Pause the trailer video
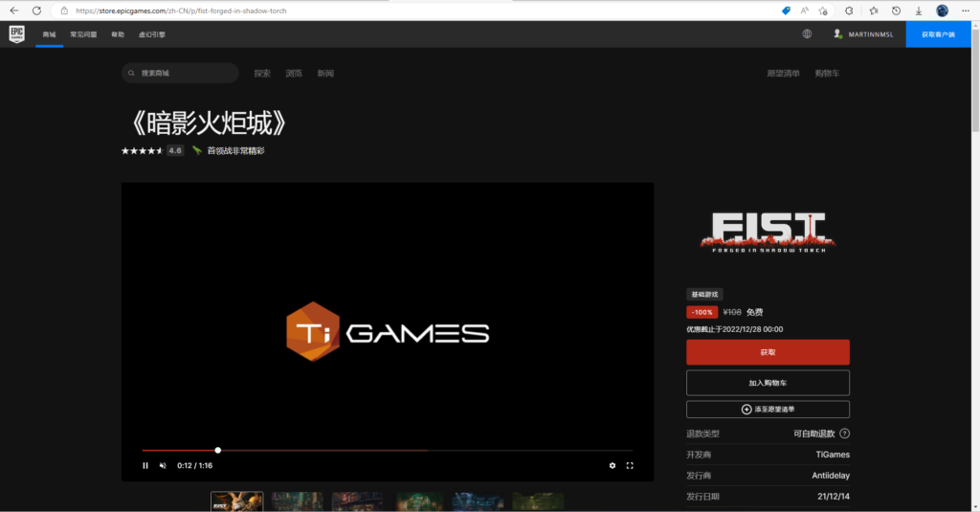 tap(145, 465)
